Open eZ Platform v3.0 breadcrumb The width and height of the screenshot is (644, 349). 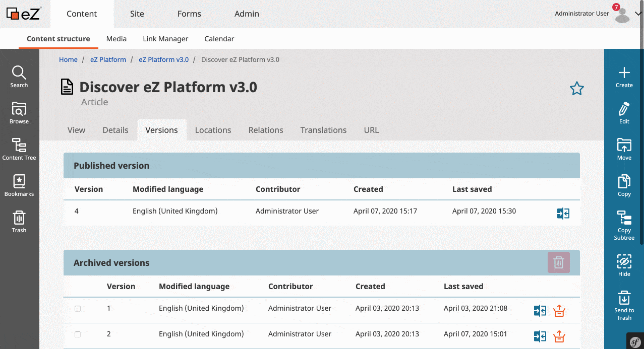(163, 59)
